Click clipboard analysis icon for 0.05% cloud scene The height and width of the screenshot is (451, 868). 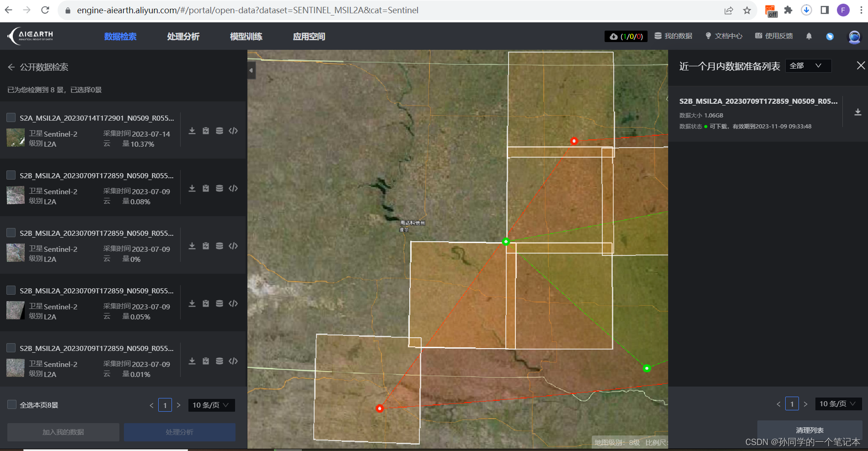pyautogui.click(x=206, y=303)
